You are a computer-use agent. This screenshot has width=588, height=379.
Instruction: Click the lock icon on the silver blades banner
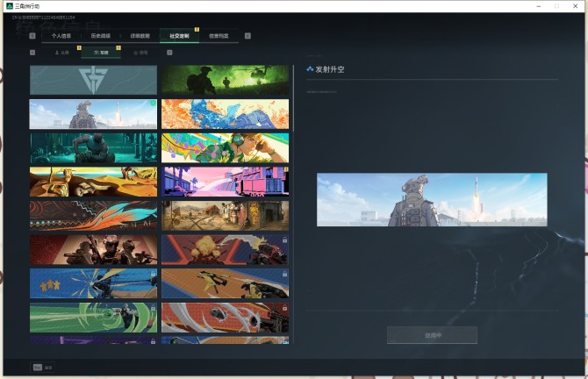284,308
